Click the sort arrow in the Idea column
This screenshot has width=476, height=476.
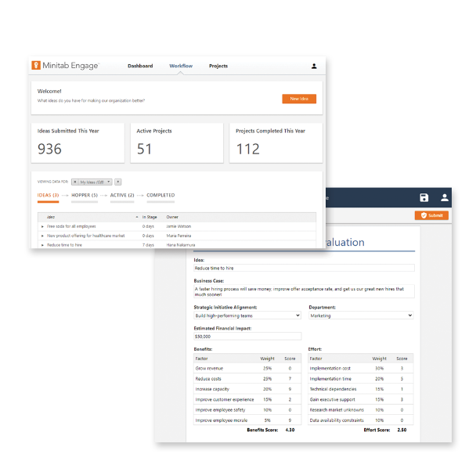coord(137,217)
